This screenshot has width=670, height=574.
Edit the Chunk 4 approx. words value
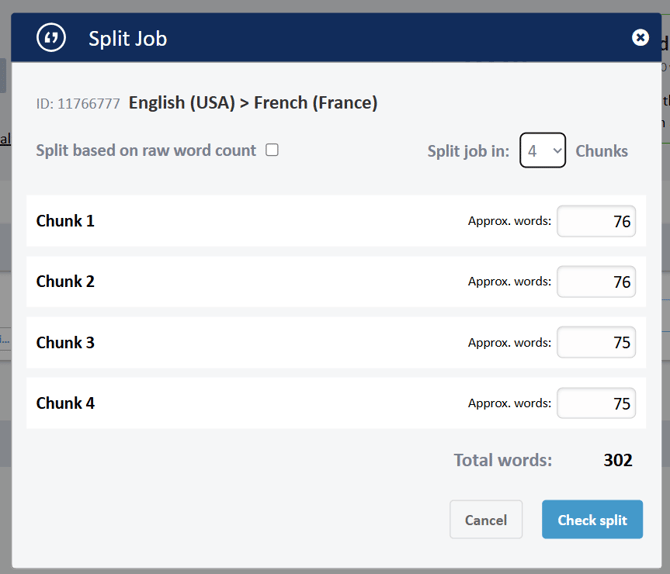coord(596,403)
